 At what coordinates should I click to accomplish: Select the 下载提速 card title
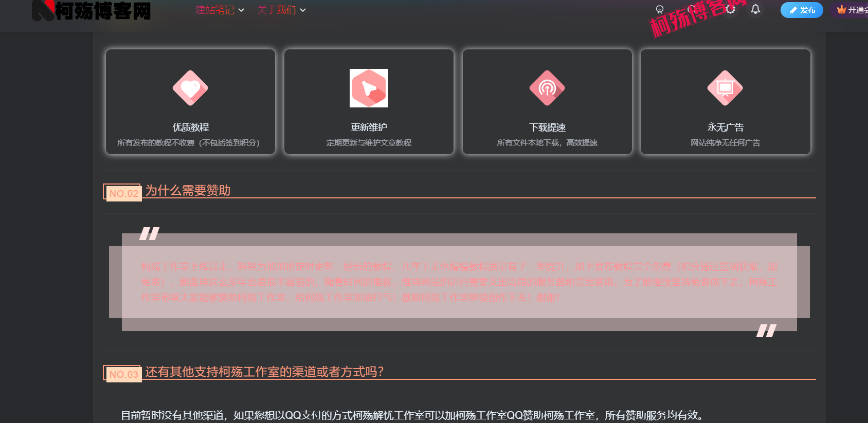coord(547,127)
